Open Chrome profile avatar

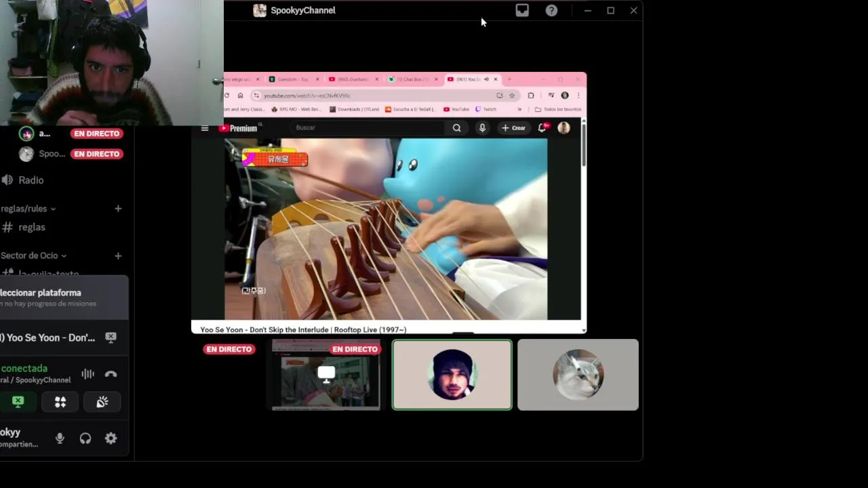point(565,96)
